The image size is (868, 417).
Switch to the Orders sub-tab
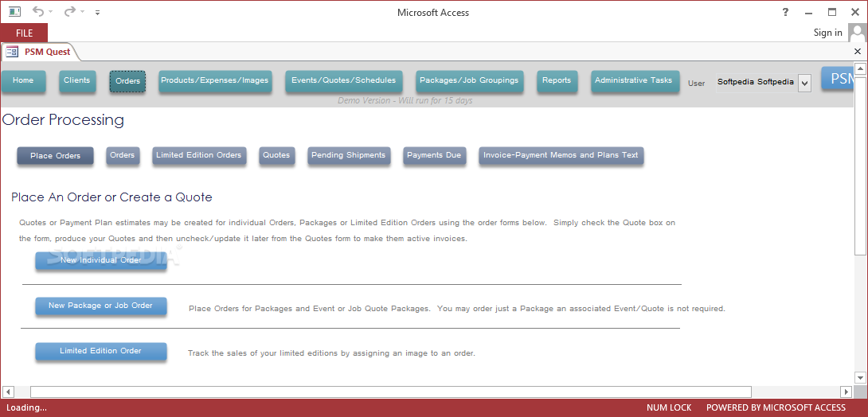click(x=123, y=155)
